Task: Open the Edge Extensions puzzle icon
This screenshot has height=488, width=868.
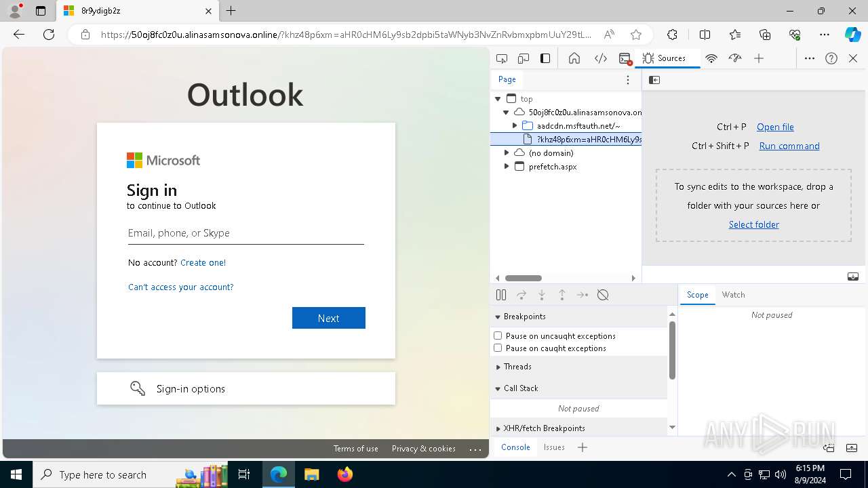Action: pos(672,35)
